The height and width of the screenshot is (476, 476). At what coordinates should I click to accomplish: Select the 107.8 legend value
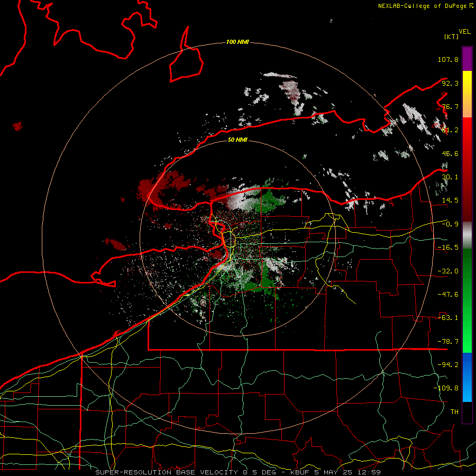[x=448, y=59]
